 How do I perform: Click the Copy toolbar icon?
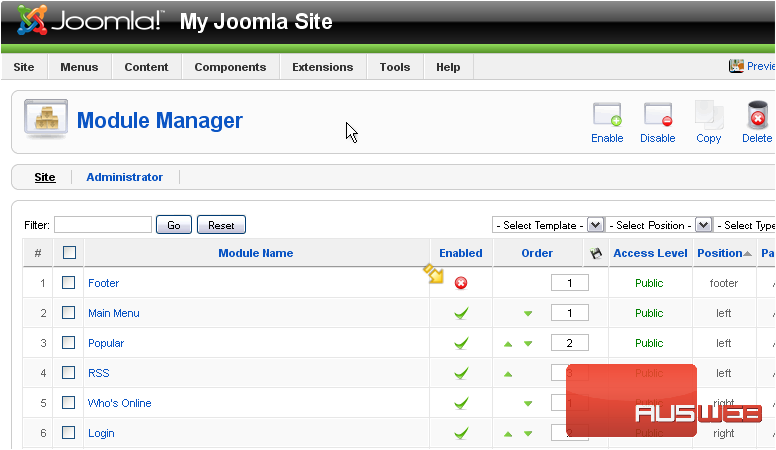[708, 116]
